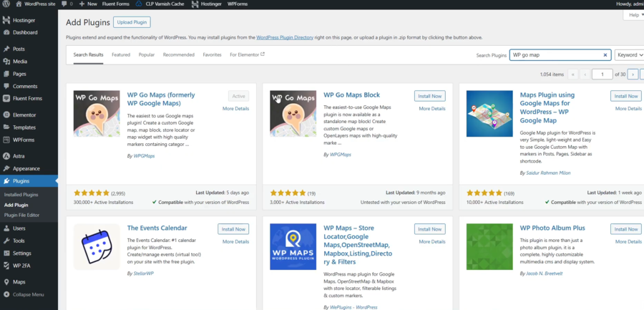Screen dimensions: 644x310
Task: Switch to the Popular tab
Action: (147, 54)
